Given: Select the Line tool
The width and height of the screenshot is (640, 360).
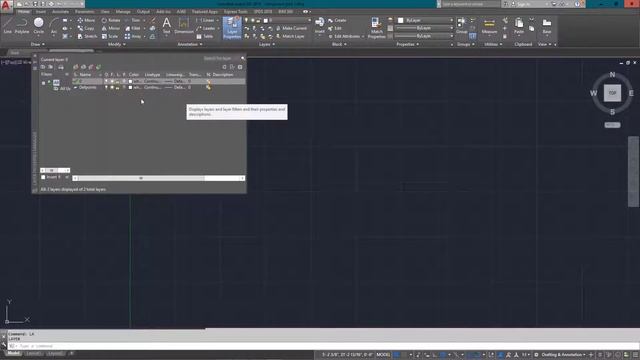Looking at the screenshot, I should click(x=7, y=26).
